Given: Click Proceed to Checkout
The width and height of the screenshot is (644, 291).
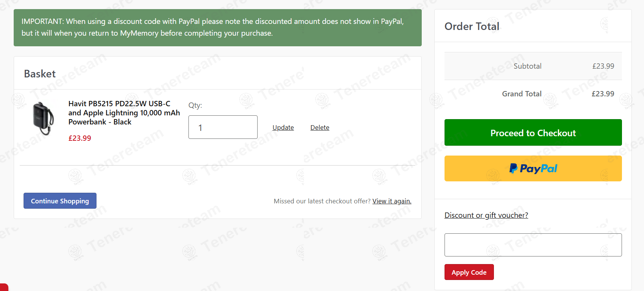Looking at the screenshot, I should tap(533, 132).
